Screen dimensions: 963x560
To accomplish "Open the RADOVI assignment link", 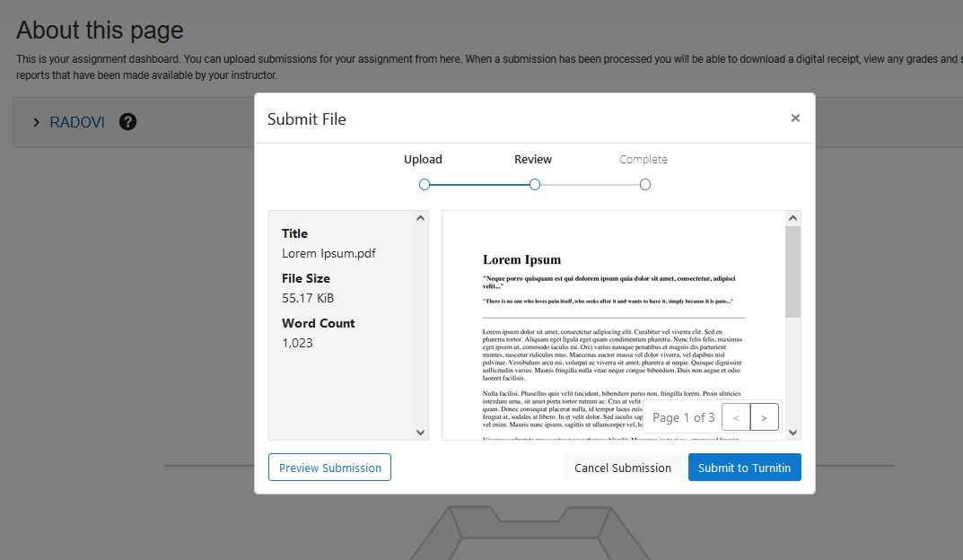I will coord(77,122).
